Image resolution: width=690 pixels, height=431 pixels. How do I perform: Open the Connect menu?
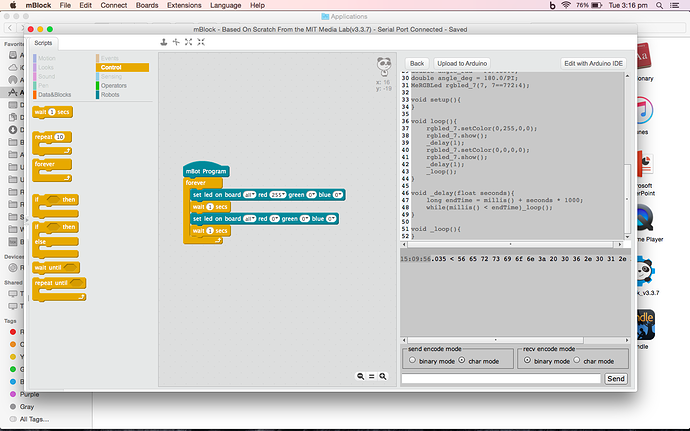pyautogui.click(x=114, y=5)
